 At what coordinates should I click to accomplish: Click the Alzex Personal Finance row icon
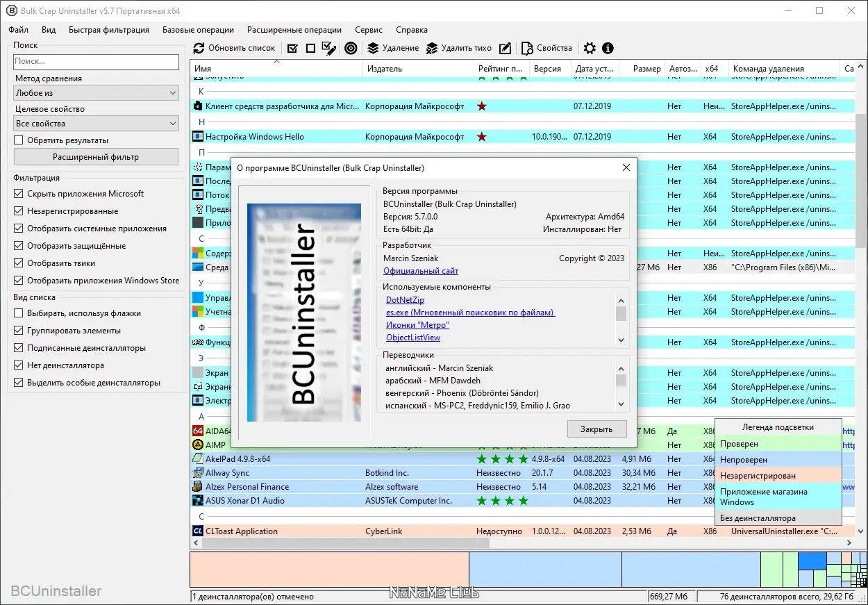198,487
